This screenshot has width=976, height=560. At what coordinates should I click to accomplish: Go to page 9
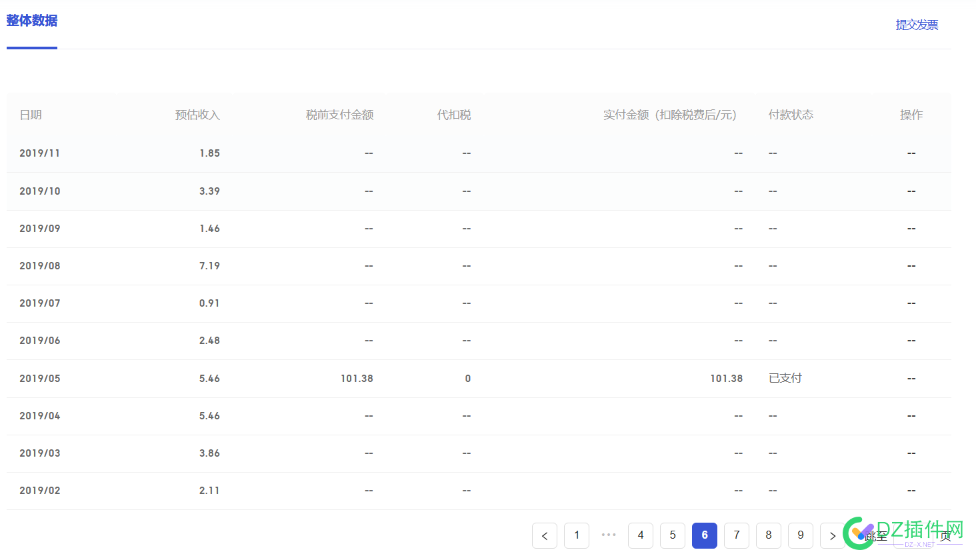click(801, 535)
